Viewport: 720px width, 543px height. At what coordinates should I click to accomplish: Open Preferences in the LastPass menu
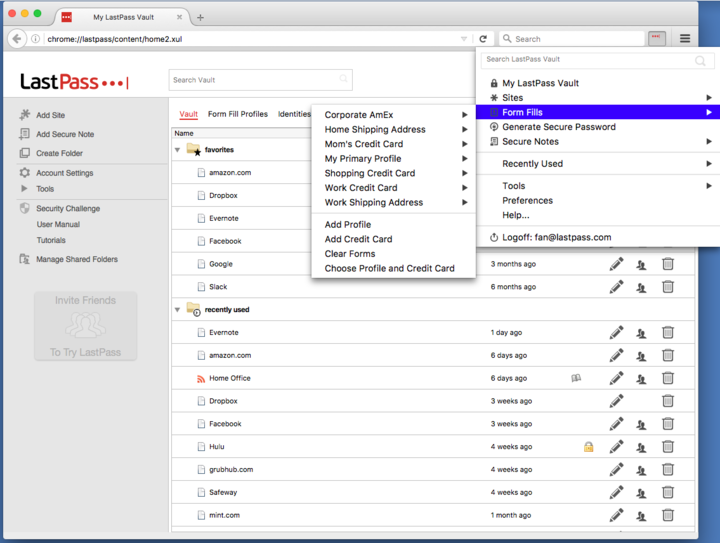click(x=527, y=201)
